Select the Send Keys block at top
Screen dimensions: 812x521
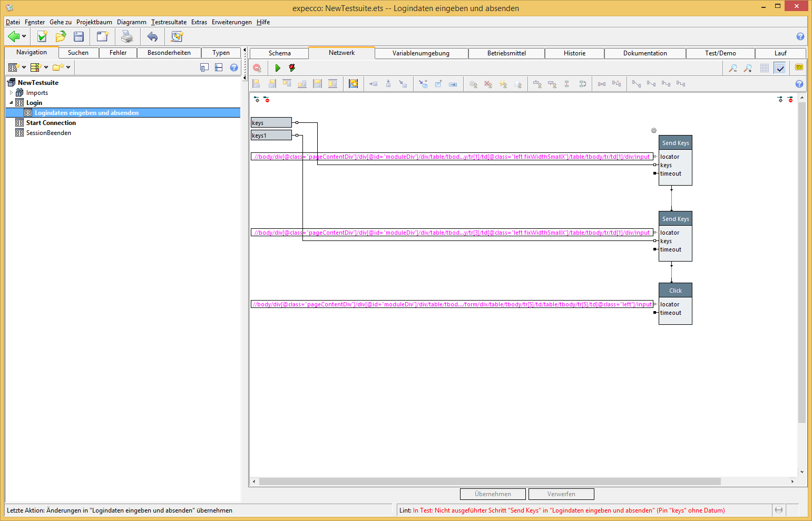(x=675, y=143)
